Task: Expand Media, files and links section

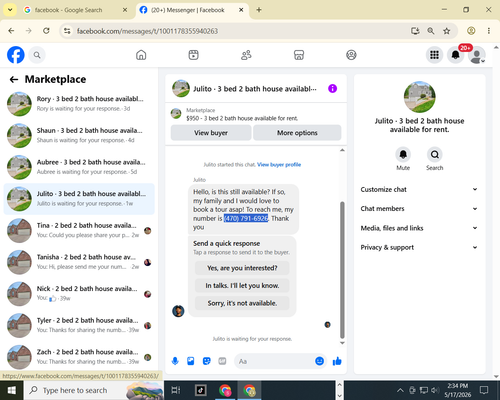Action: 419,228
